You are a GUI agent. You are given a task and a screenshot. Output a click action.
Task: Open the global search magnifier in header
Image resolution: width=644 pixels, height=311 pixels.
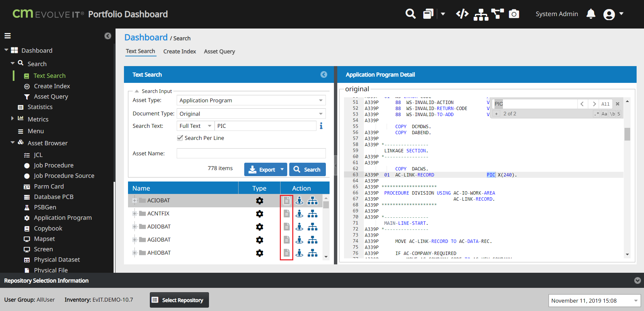(410, 14)
